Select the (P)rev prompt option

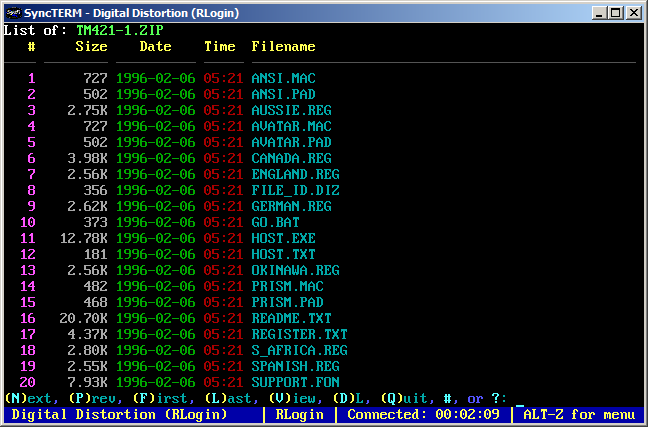92,398
